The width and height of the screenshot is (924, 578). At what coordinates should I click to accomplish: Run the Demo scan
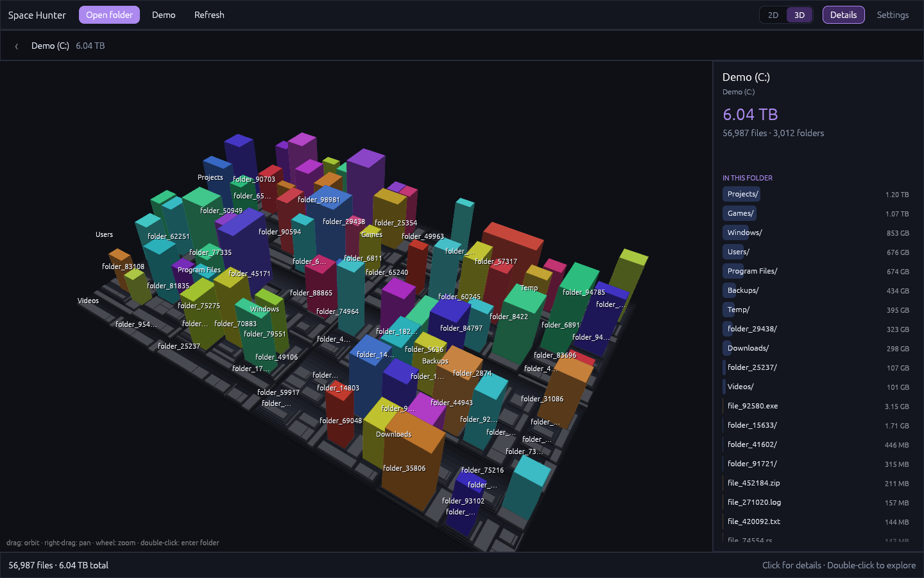click(164, 15)
